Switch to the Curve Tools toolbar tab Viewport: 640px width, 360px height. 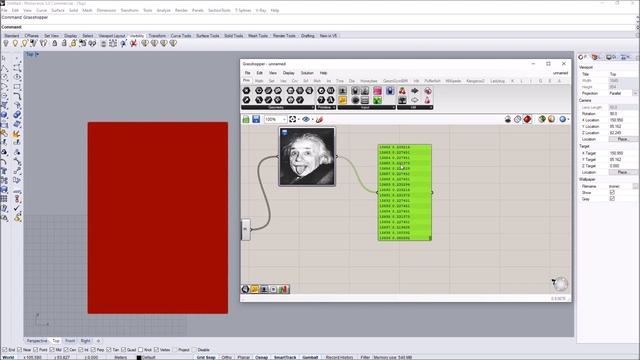(181, 36)
